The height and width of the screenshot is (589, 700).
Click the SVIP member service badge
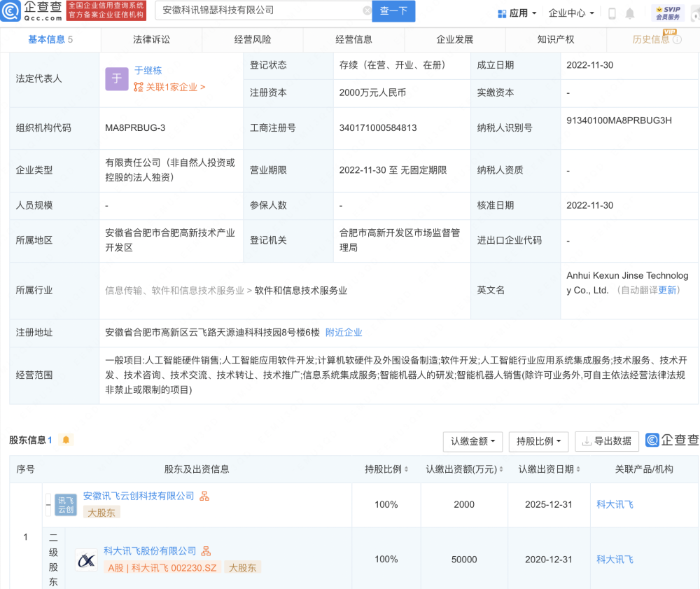click(x=668, y=13)
